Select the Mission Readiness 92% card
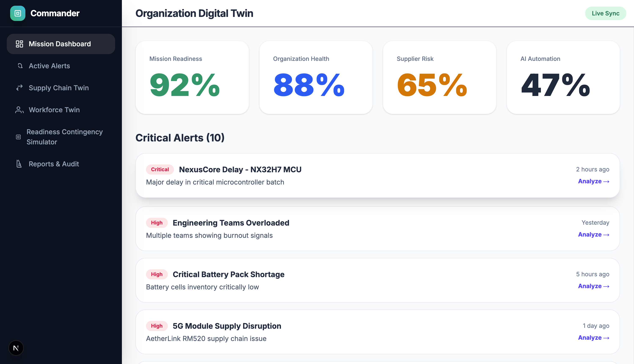The width and height of the screenshot is (634, 364). coord(192,78)
